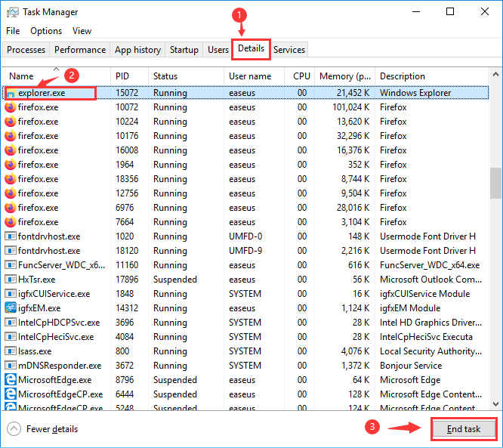The image size is (503, 448).
Task: Click the Task Manager title bar icon
Action: point(13,12)
